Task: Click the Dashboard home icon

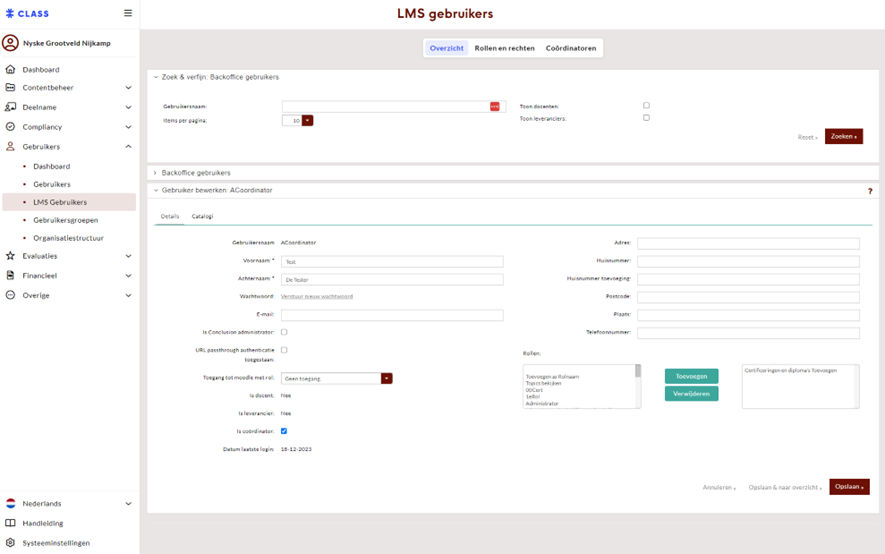Action: coord(10,70)
